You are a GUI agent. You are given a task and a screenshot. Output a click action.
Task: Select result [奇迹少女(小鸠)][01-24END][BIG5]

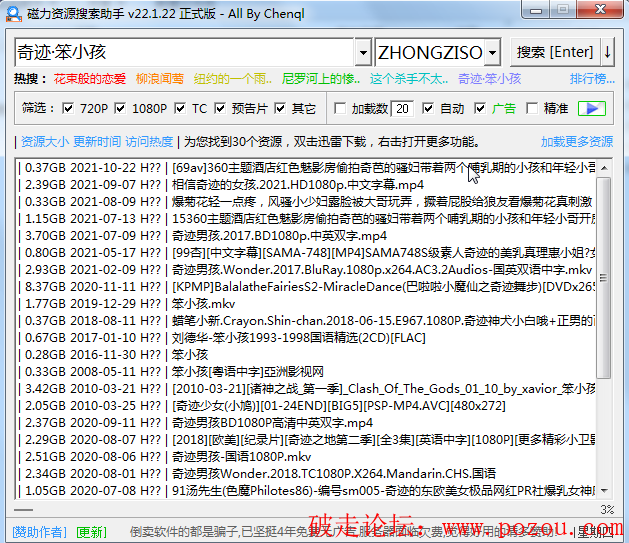[306, 406]
